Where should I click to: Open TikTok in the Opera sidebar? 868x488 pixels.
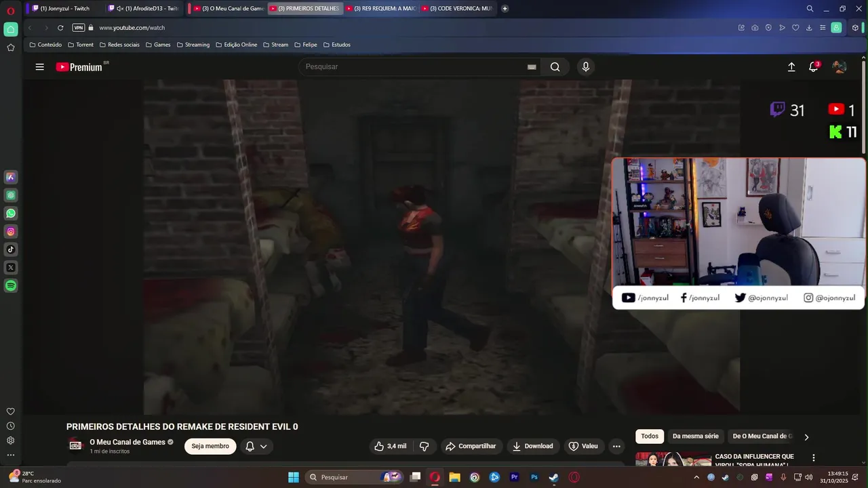click(11, 249)
